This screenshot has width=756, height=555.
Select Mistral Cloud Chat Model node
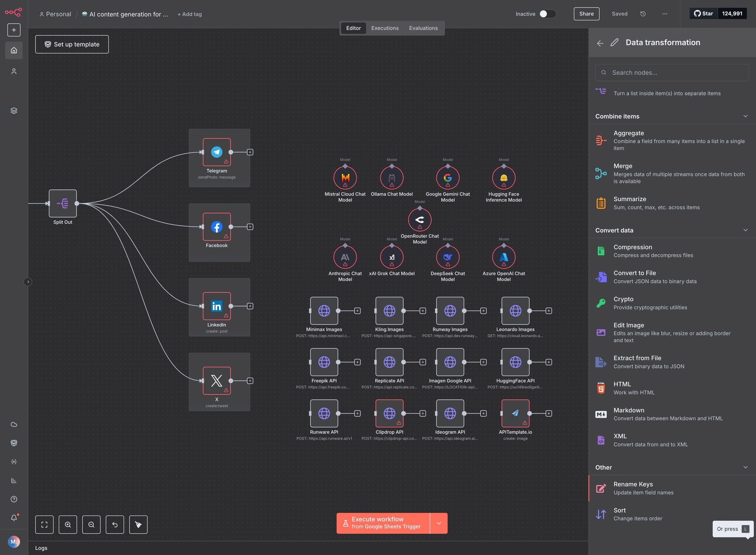[345, 178]
